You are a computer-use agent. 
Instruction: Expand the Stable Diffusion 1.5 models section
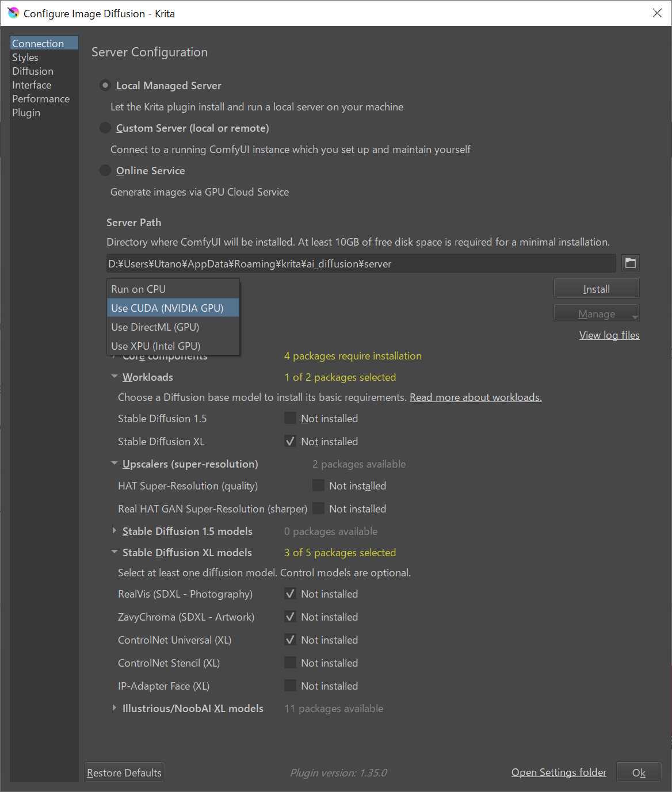pos(114,531)
